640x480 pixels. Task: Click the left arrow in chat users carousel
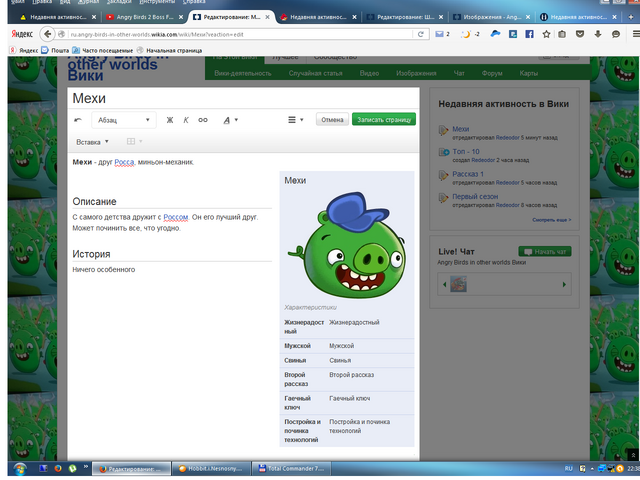pyautogui.click(x=444, y=284)
